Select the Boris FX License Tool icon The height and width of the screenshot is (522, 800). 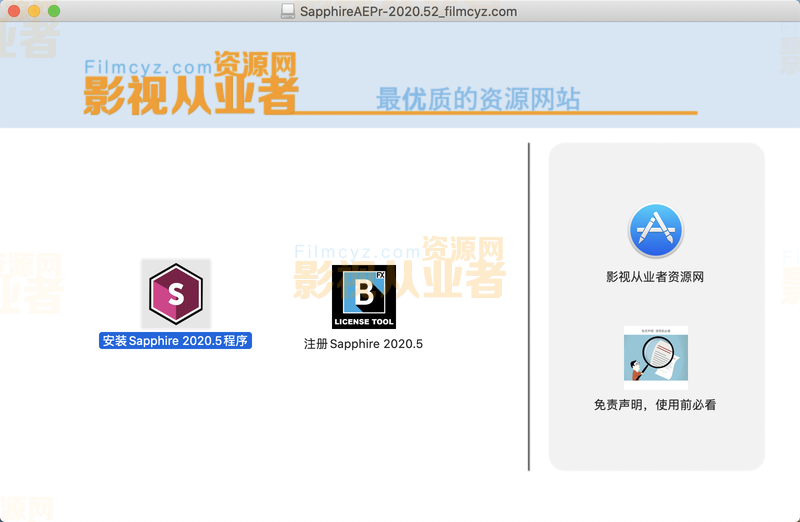click(364, 296)
